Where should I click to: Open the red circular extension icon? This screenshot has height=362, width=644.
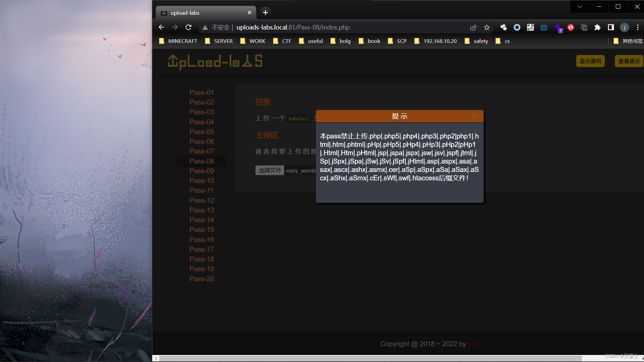click(x=571, y=27)
